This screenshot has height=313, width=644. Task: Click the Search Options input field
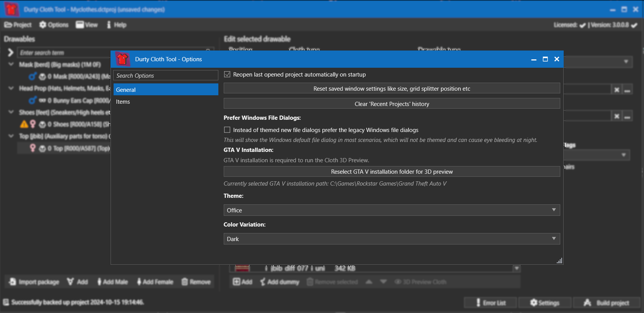tap(166, 76)
